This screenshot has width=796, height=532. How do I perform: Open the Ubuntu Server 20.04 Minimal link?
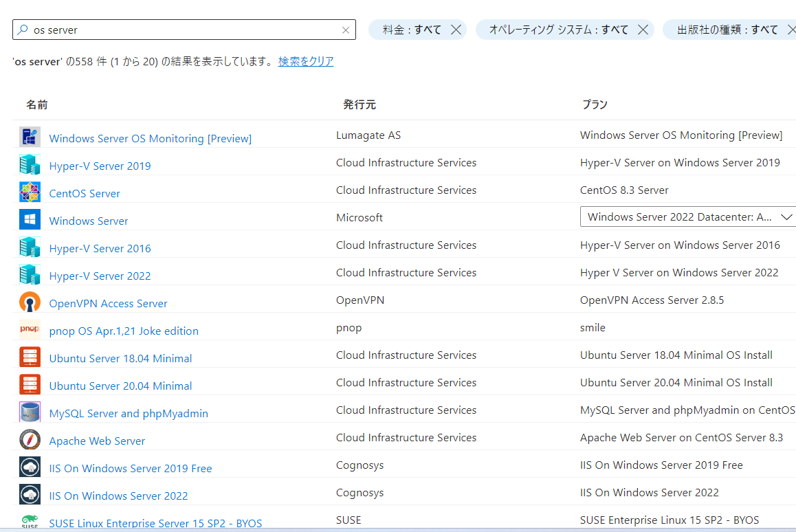pyautogui.click(x=120, y=386)
